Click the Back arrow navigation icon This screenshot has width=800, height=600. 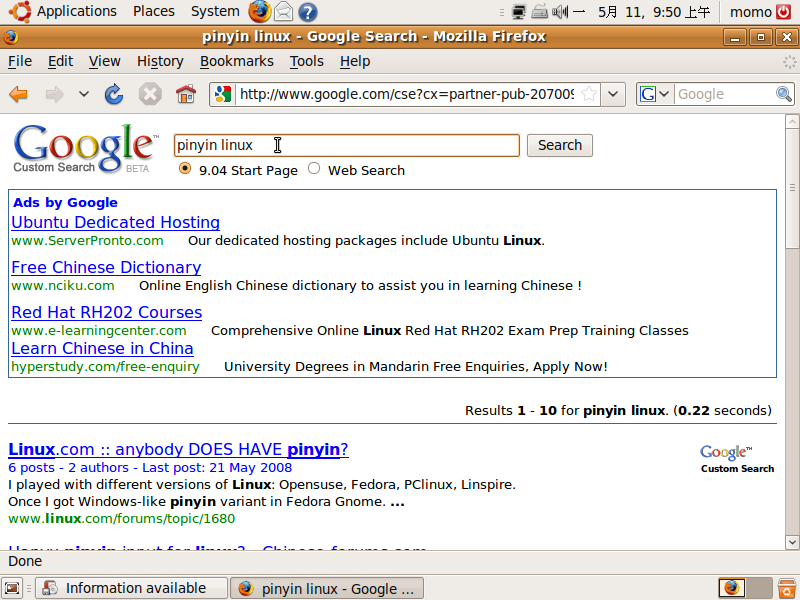point(19,95)
